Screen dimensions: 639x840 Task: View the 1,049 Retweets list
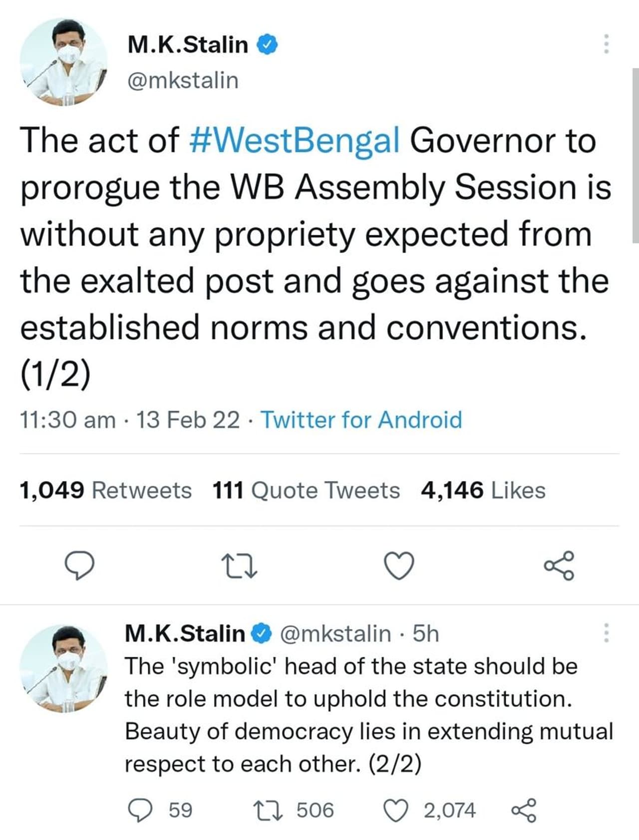pyautogui.click(x=105, y=490)
